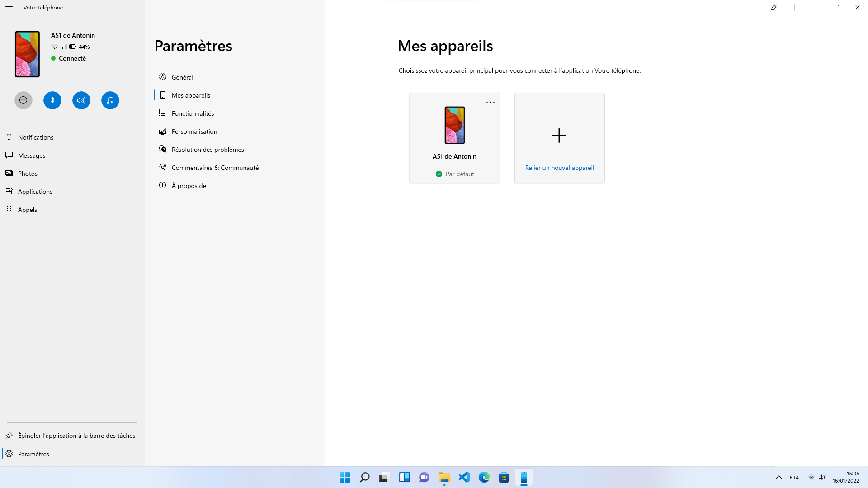Select Résolution des problèmes section
The height and width of the screenshot is (488, 868).
[x=235, y=150]
